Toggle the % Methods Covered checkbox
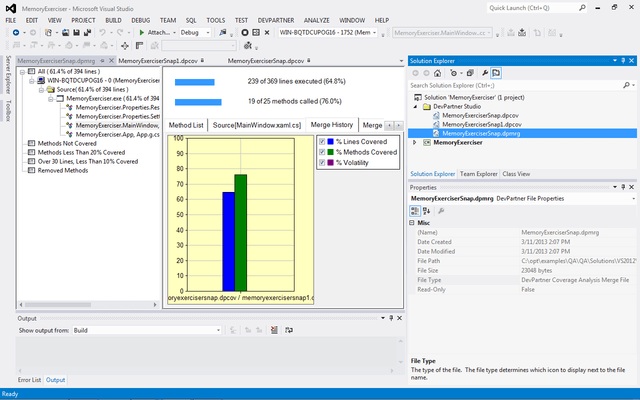Screen dimensions: 640x400 click(x=322, y=152)
